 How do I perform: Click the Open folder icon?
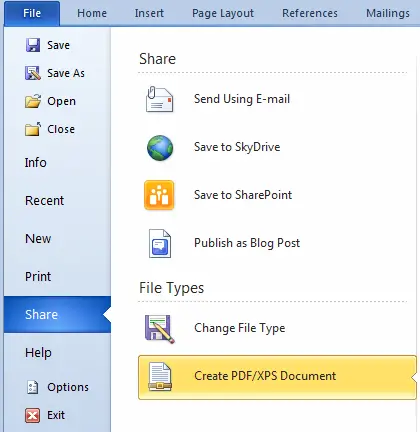pyautogui.click(x=33, y=101)
